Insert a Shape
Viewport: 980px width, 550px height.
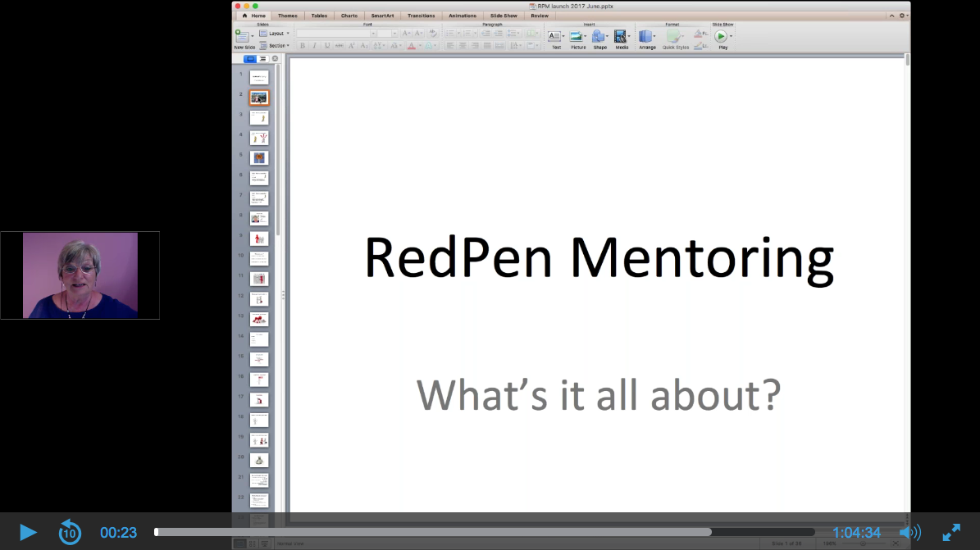(x=600, y=39)
